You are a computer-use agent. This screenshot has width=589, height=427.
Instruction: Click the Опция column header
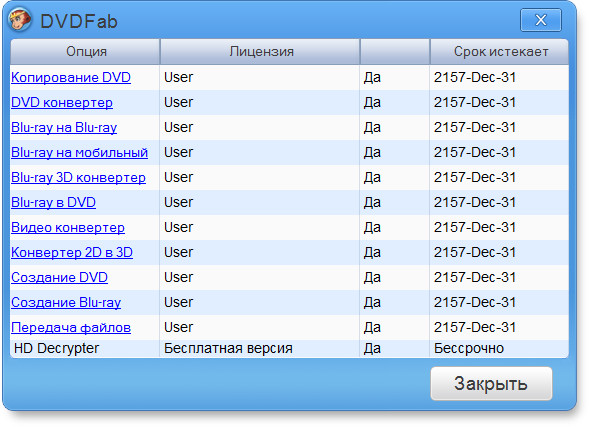(x=86, y=51)
